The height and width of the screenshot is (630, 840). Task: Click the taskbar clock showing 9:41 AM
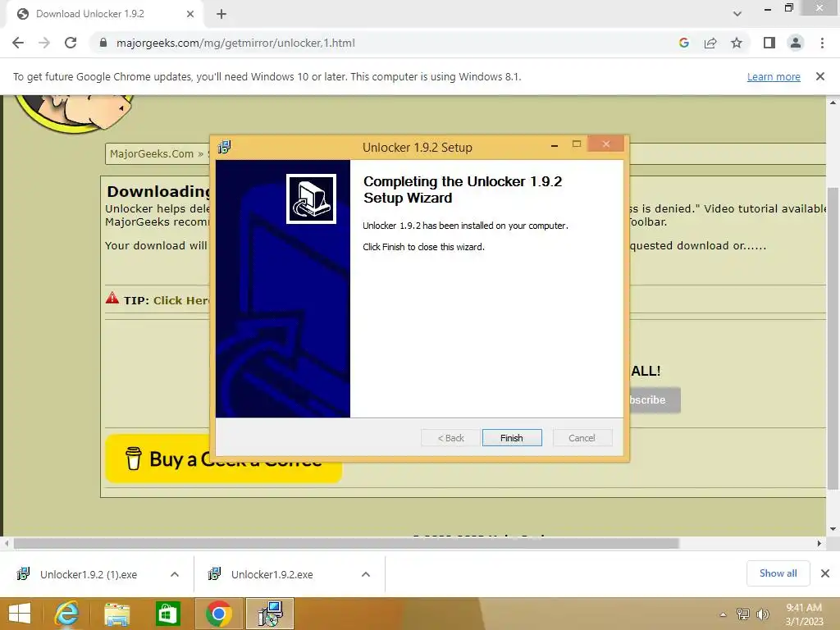(x=804, y=614)
